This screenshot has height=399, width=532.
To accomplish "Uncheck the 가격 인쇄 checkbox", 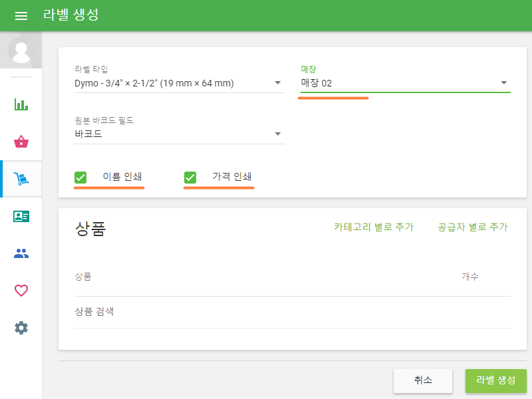I will click(x=190, y=177).
